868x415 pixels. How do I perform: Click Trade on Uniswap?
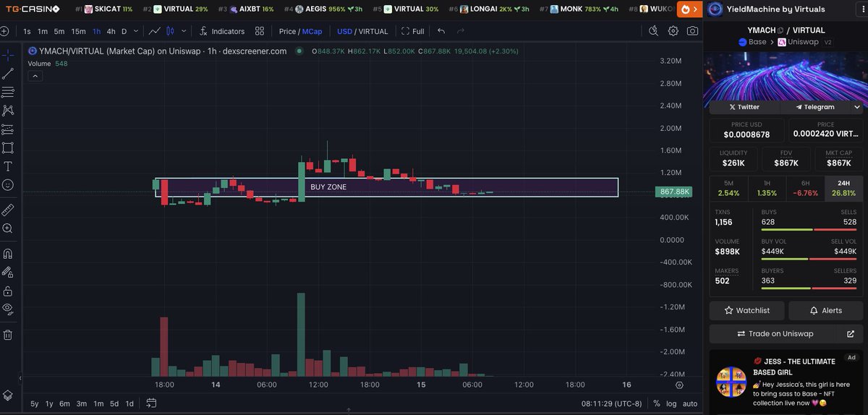774,333
